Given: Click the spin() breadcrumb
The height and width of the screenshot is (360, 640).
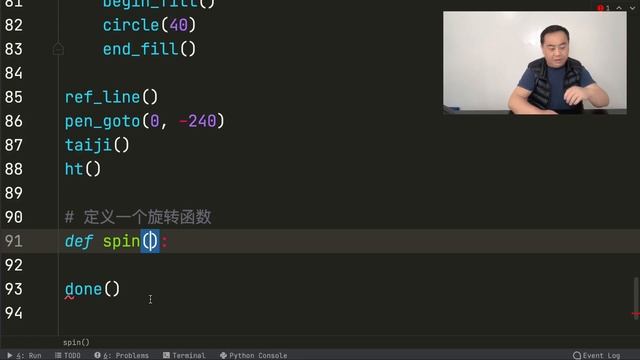Looking at the screenshot, I should tap(76, 342).
